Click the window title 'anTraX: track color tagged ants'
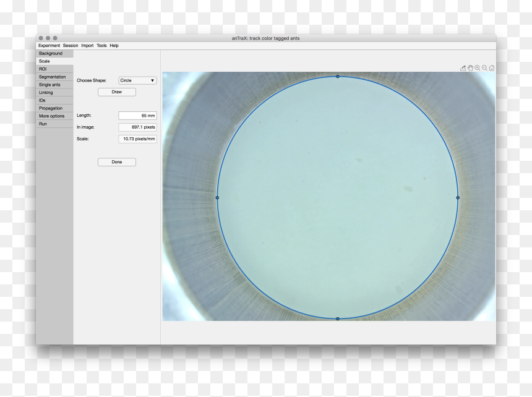The height and width of the screenshot is (397, 532). tap(265, 38)
